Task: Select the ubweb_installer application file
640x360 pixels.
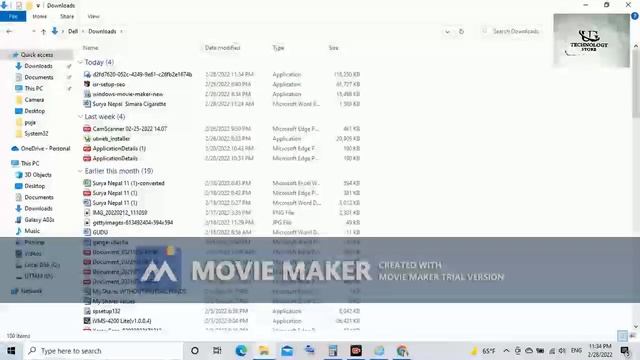Action: click(111, 139)
